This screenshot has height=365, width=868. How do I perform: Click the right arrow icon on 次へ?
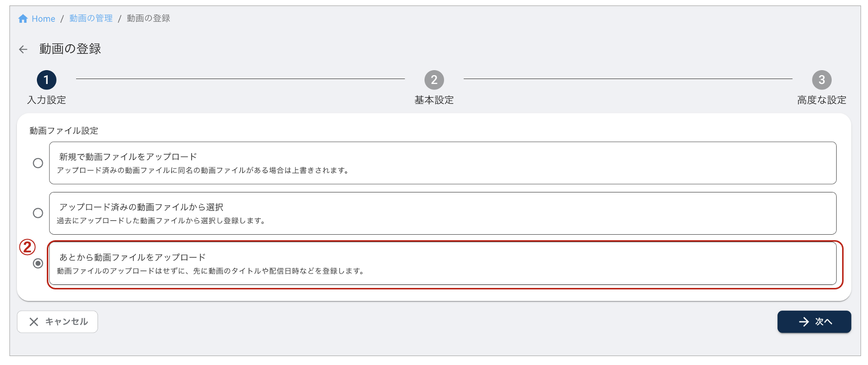pyautogui.click(x=804, y=322)
